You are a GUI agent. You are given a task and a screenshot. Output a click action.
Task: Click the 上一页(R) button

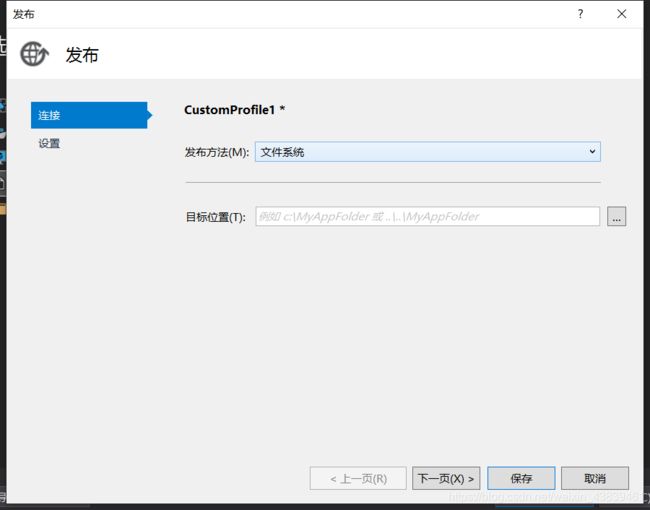358,478
